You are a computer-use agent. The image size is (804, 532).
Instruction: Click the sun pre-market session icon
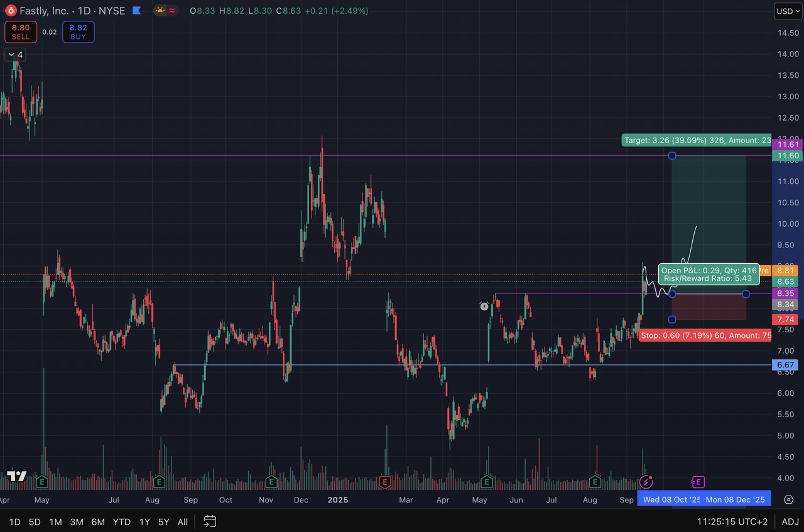pos(160,11)
